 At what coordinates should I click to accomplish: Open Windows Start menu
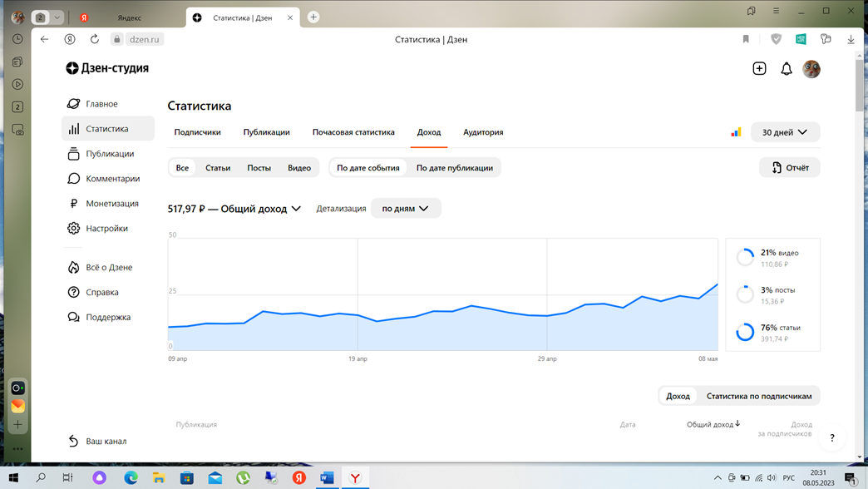[13, 477]
